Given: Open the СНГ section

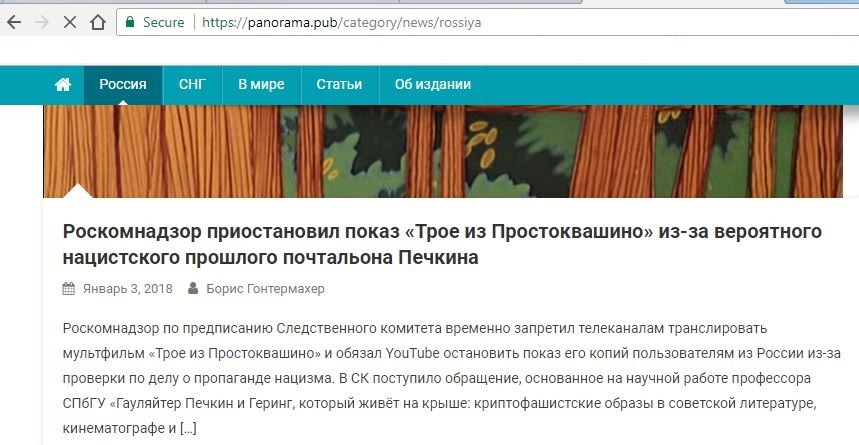Looking at the screenshot, I should click(x=192, y=84).
